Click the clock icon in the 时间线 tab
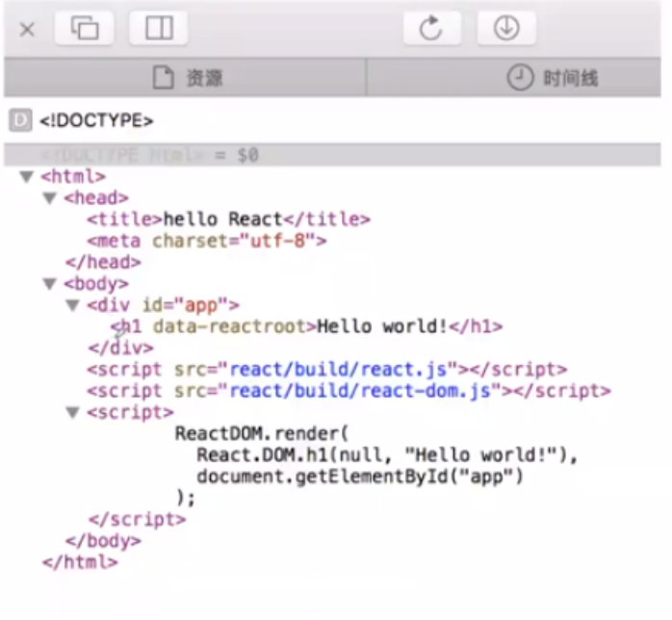 [x=520, y=78]
